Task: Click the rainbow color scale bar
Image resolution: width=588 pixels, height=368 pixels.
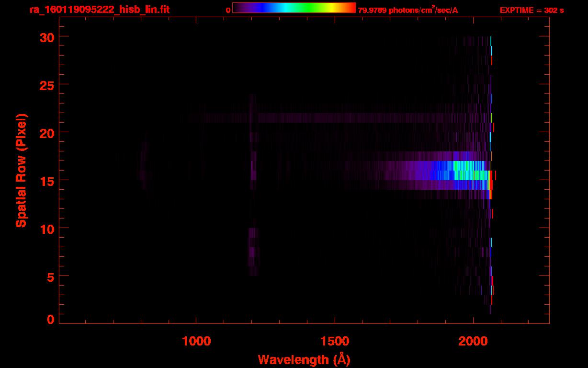Action: (294, 8)
